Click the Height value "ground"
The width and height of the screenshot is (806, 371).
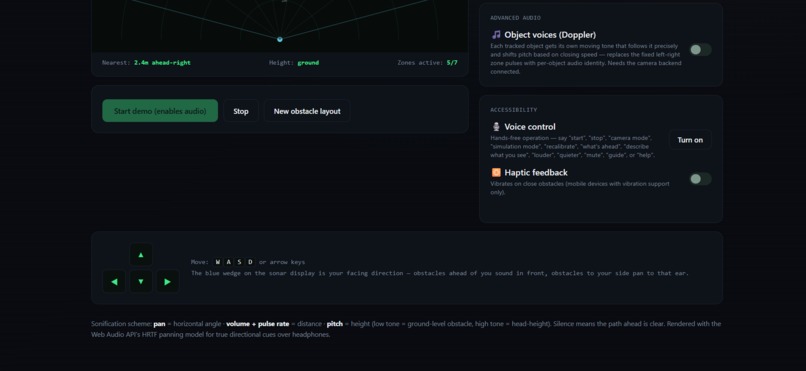(x=308, y=63)
